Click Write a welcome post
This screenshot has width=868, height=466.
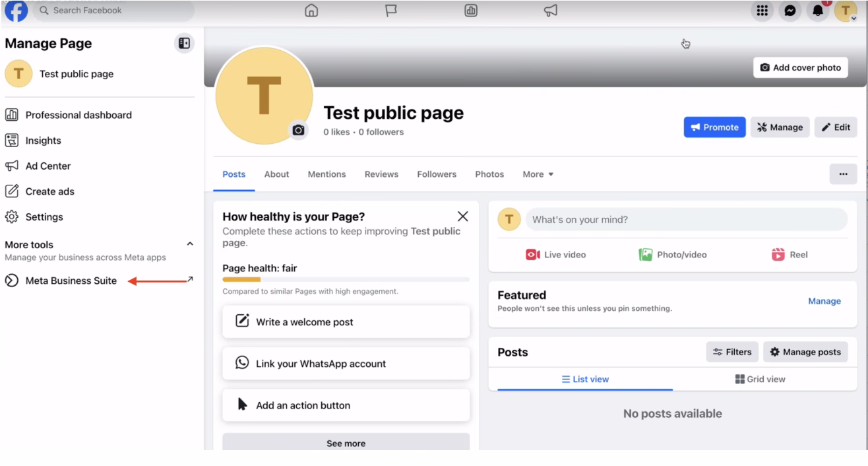coord(346,322)
